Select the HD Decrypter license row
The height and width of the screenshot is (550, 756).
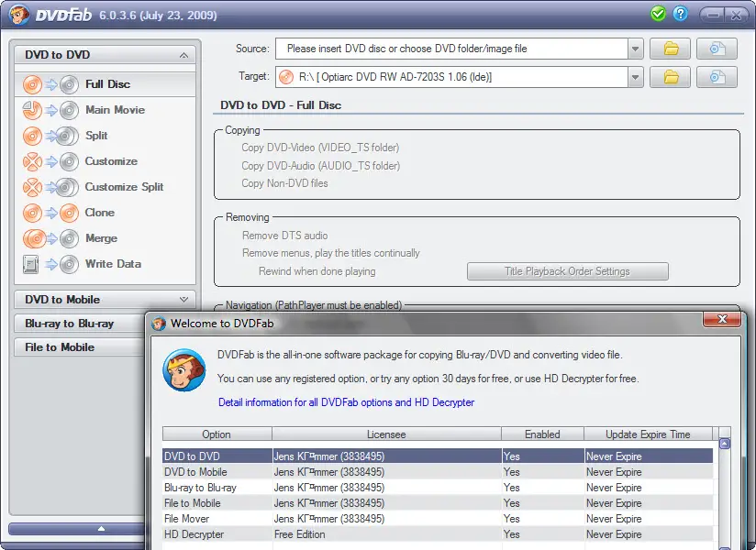[438, 534]
